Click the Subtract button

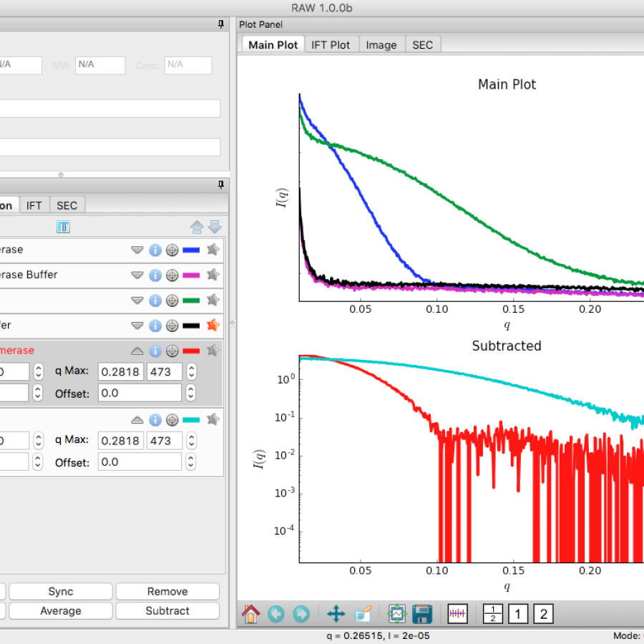[x=167, y=611]
